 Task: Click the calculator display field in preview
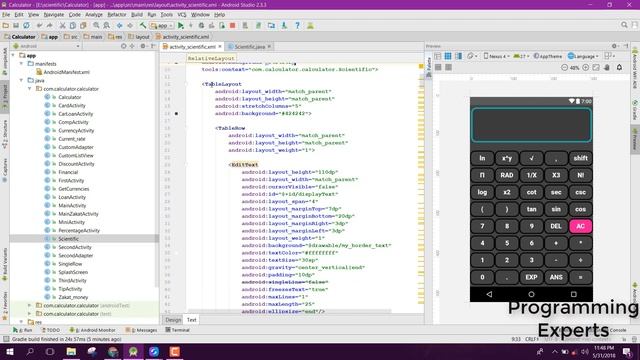[531, 125]
